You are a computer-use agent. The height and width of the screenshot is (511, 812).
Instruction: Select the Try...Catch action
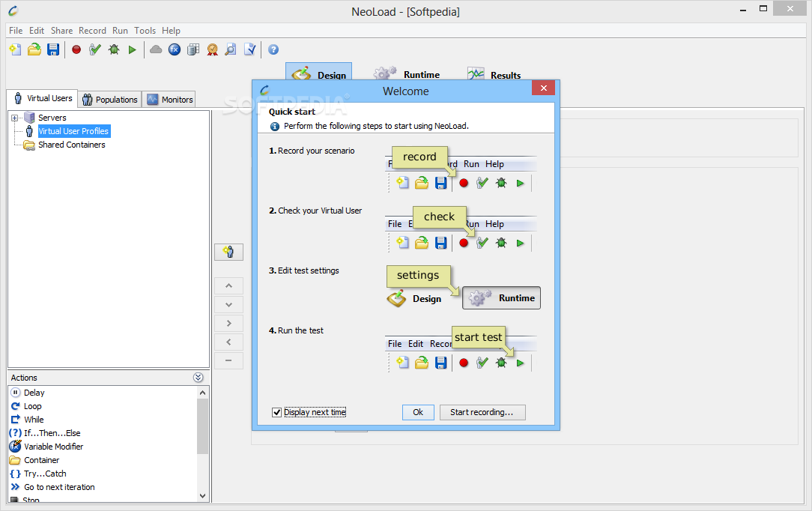click(x=45, y=474)
